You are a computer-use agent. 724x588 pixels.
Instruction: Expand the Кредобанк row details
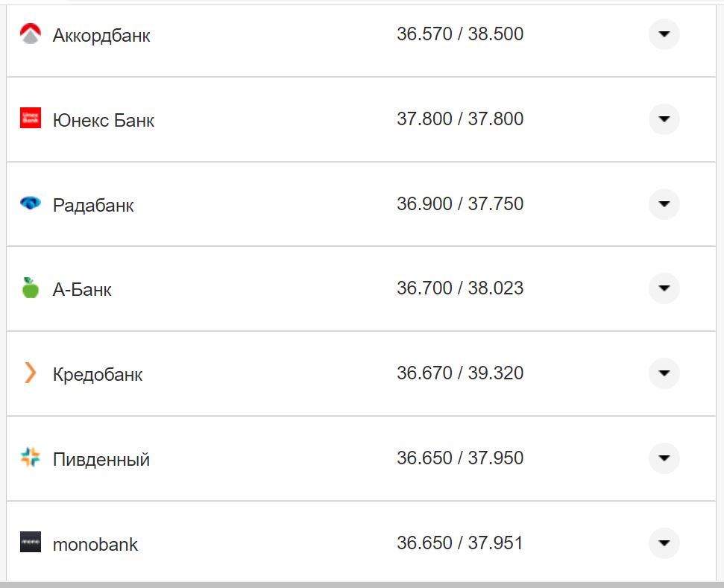(663, 373)
